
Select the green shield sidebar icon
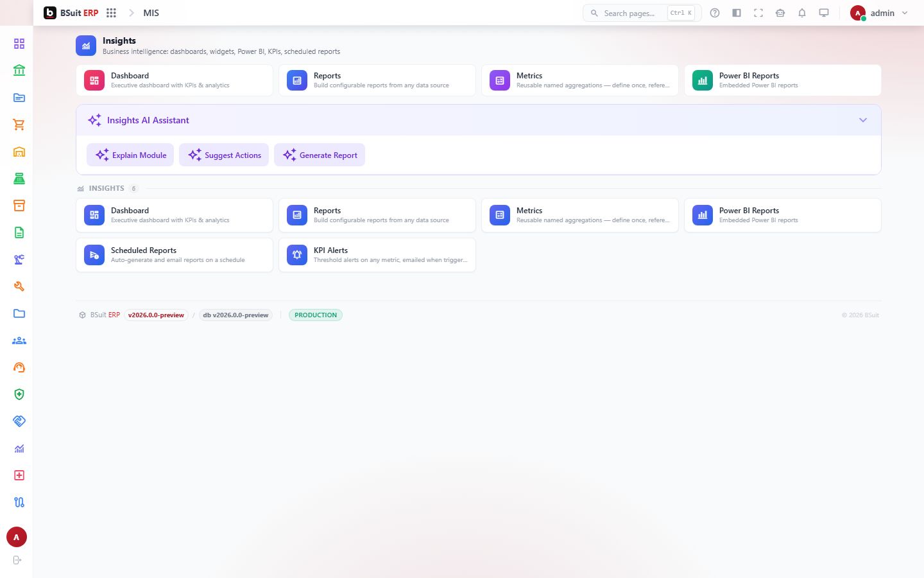pyautogui.click(x=19, y=394)
